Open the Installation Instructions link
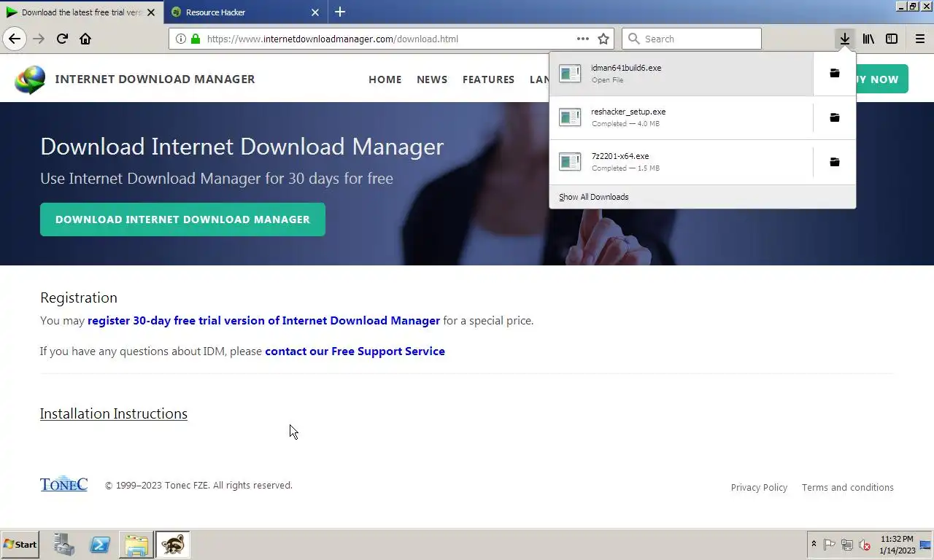The width and height of the screenshot is (934, 560). (114, 413)
